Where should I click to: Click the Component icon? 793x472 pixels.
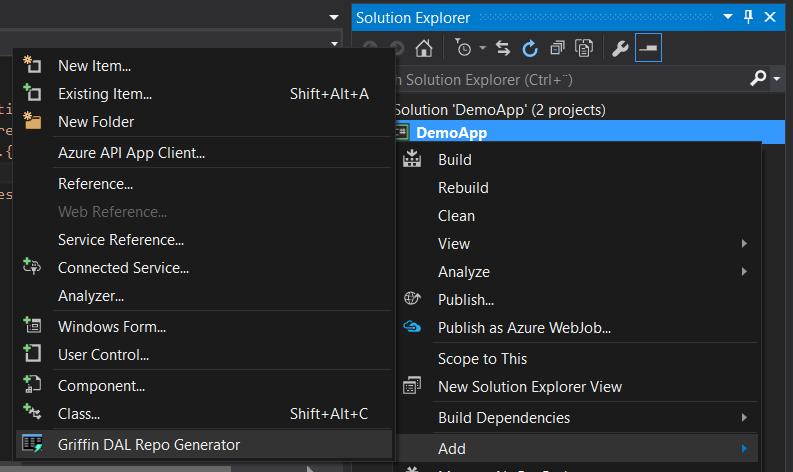point(32,384)
